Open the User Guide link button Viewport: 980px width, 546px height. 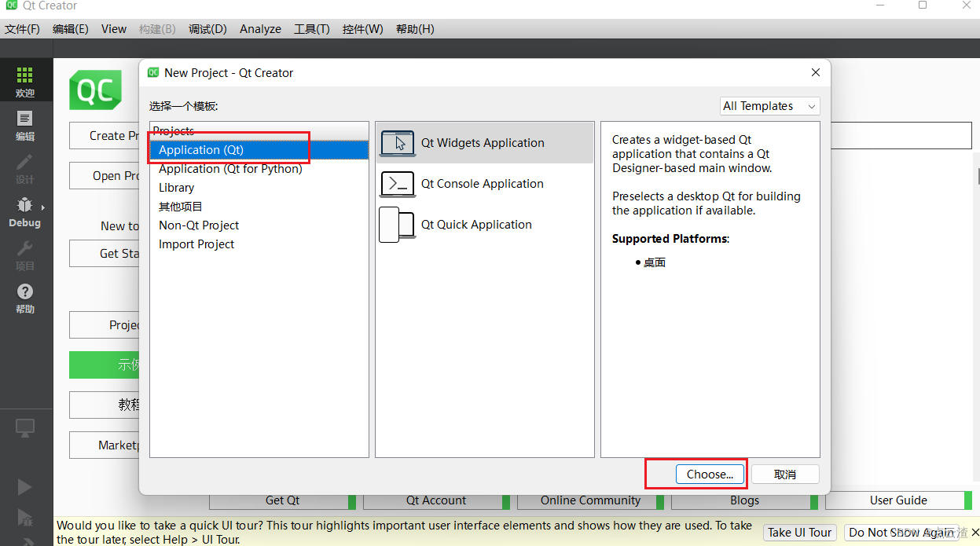[x=899, y=500]
